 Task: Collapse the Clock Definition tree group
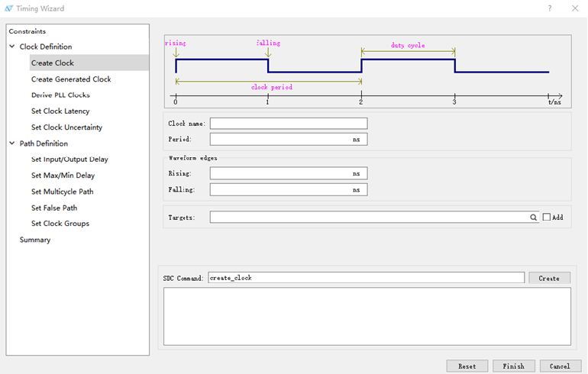coord(12,47)
